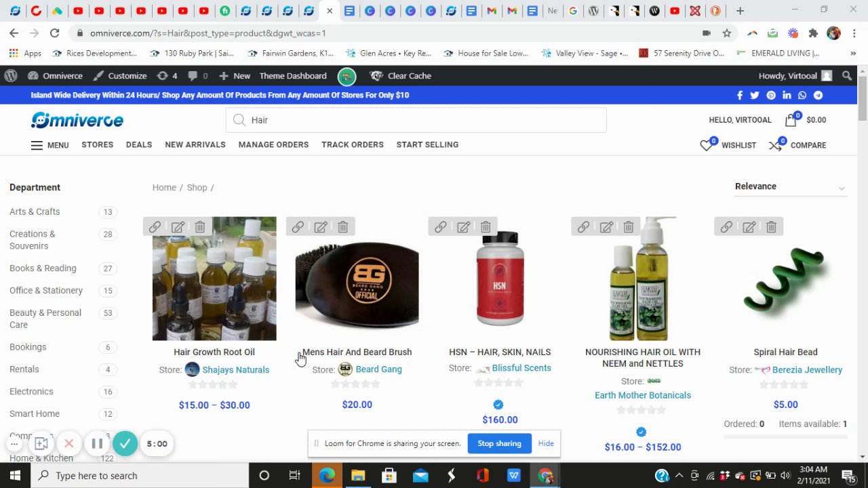Go to NEW ARRIVALS
Viewport: 868px width, 488px height.
click(195, 144)
